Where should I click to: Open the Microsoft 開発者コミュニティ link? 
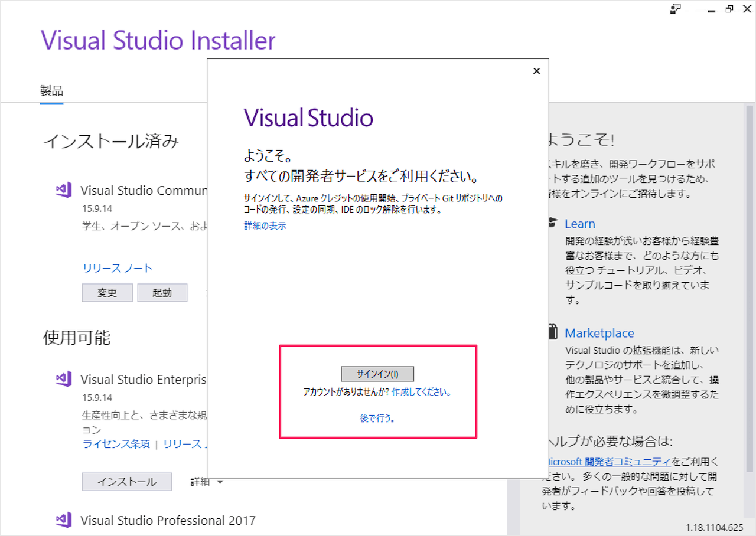coord(610,461)
